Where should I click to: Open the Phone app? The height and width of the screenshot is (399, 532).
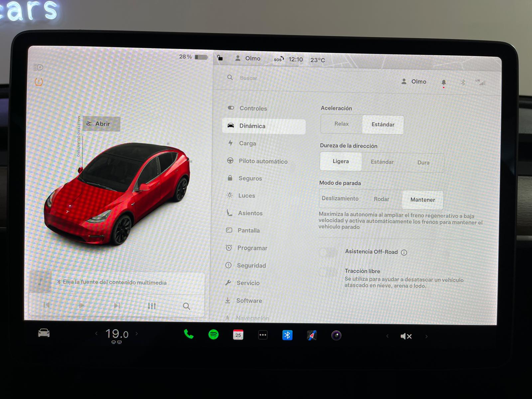click(x=189, y=334)
